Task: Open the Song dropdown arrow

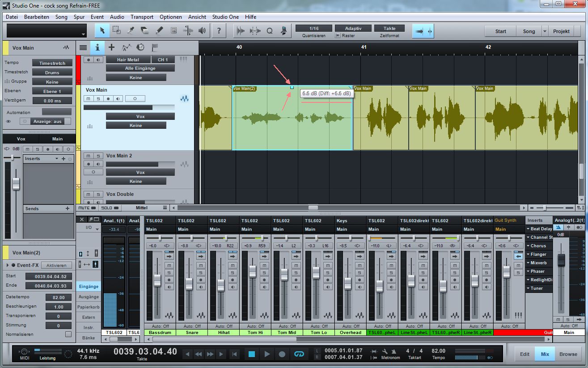Action: pos(544,31)
